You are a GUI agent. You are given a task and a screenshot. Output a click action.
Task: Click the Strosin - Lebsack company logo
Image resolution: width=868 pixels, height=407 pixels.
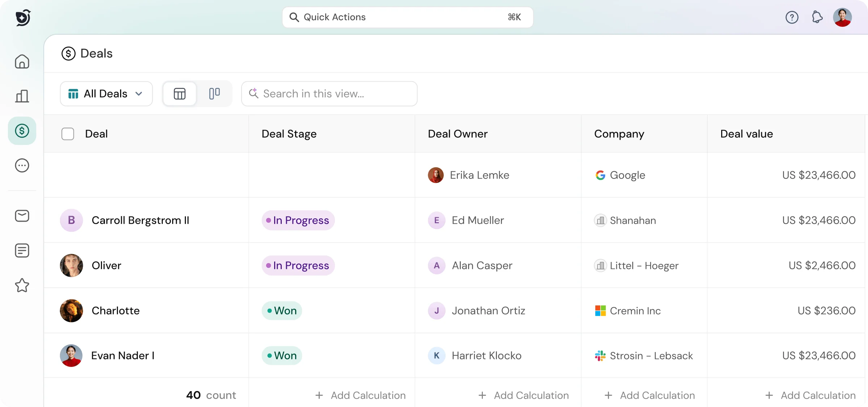600,356
